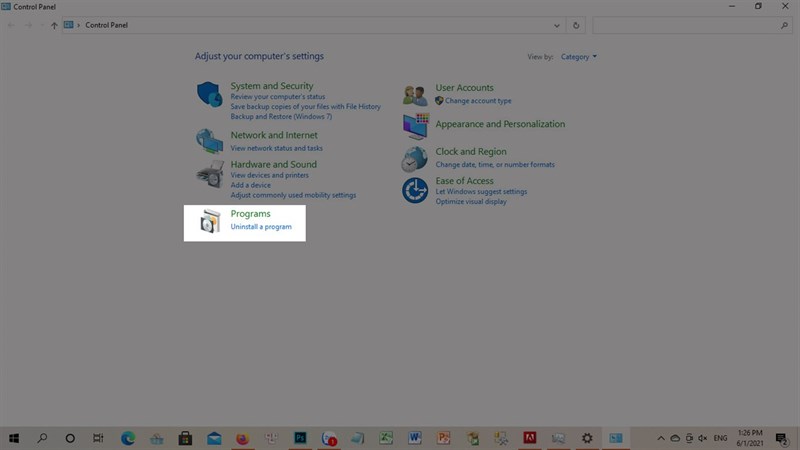Click the Up arrow next to address bar
The height and width of the screenshot is (450, 800).
click(54, 25)
